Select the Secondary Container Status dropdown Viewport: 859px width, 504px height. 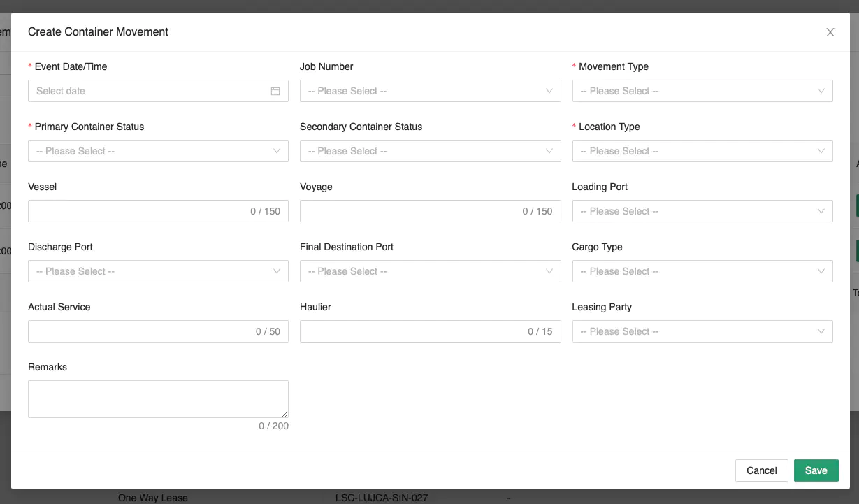tap(429, 151)
